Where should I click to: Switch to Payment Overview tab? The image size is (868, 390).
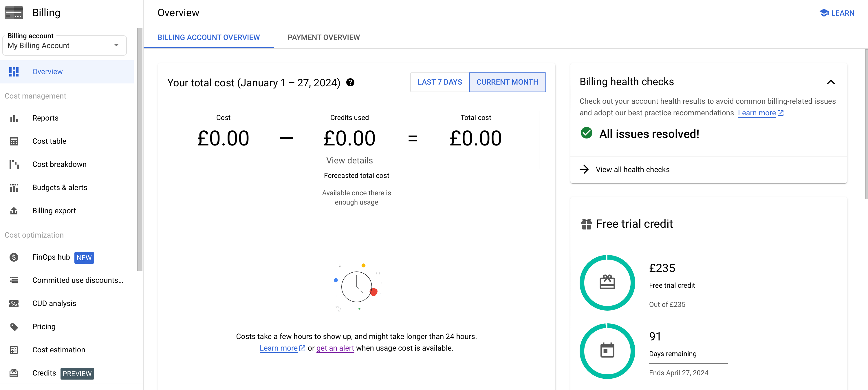click(x=324, y=38)
